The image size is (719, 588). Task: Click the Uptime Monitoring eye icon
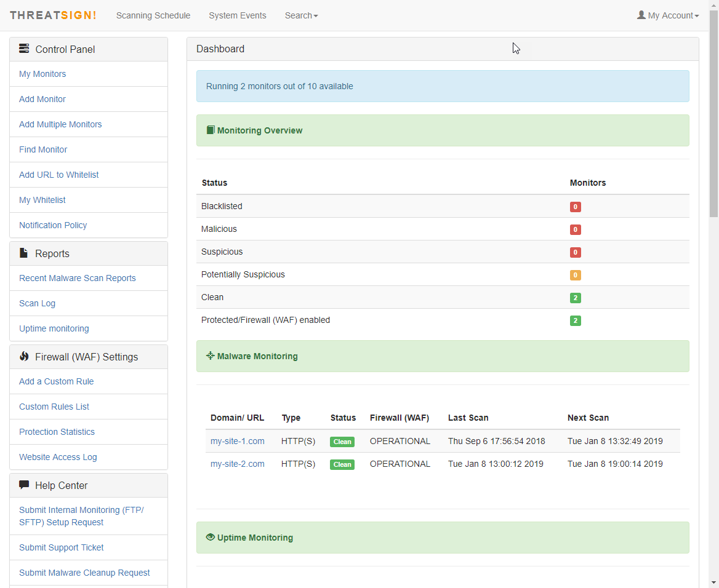pos(211,537)
